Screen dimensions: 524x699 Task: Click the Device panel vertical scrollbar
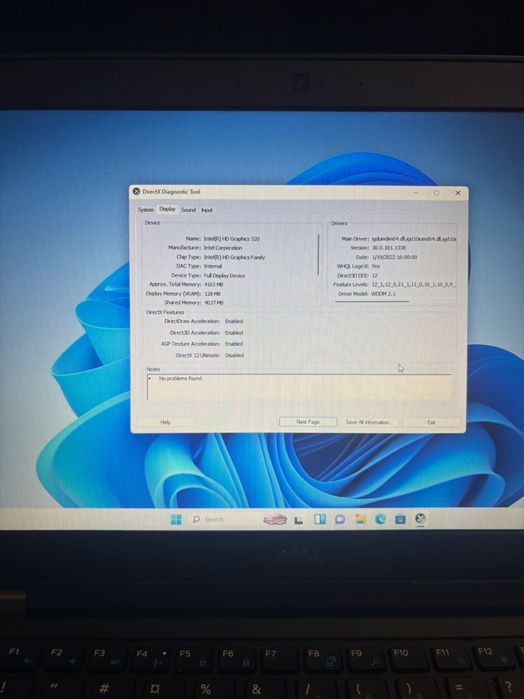click(318, 255)
